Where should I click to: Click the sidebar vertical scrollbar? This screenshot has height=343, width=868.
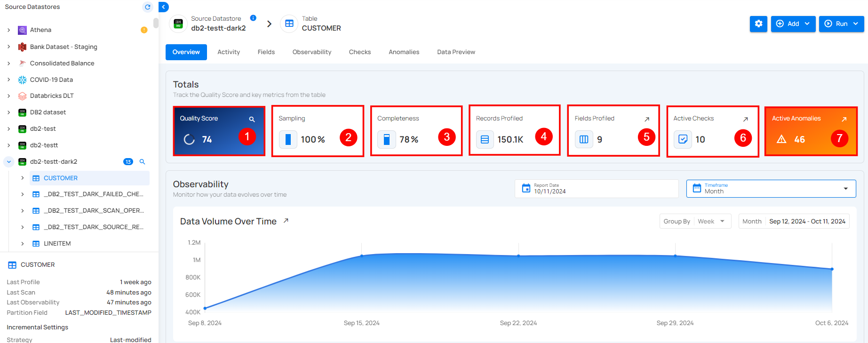[156, 23]
